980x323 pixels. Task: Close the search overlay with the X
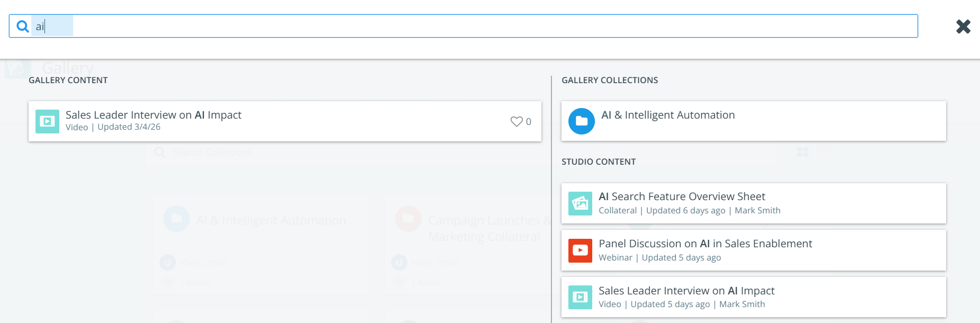(x=963, y=26)
